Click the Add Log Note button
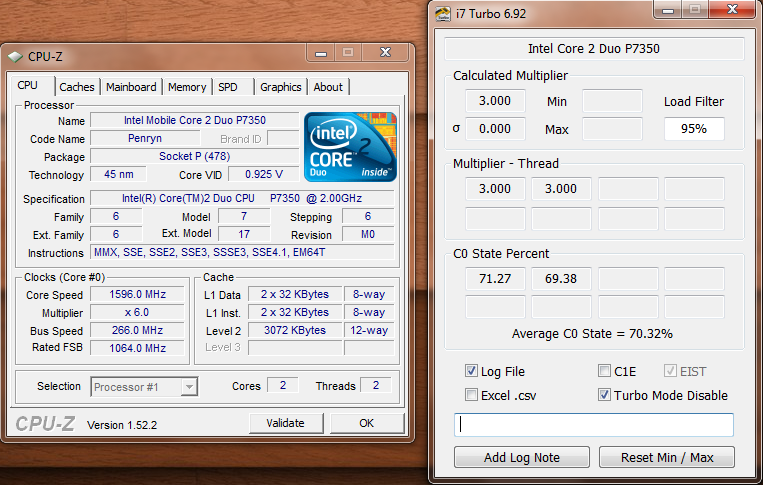 pos(522,457)
